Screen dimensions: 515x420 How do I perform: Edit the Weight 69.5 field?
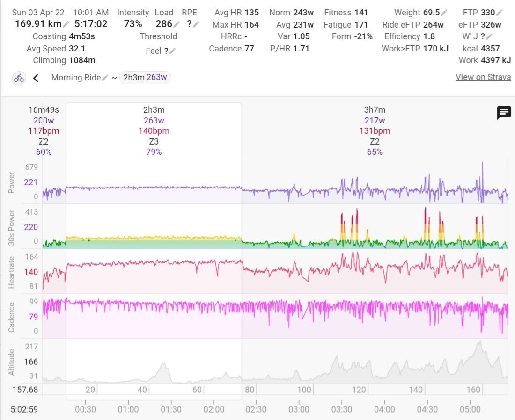pos(444,13)
